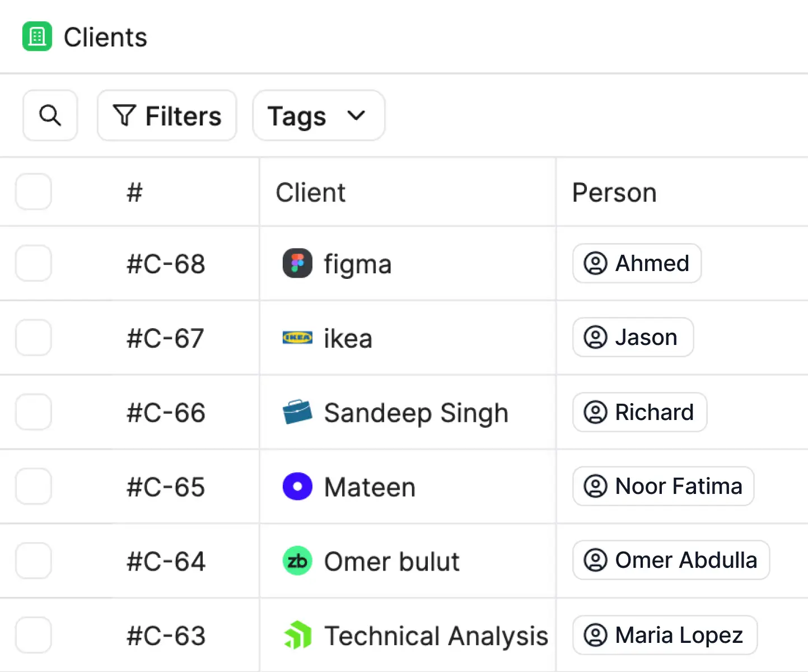Select the Maria Lopez person chip
808x672 pixels.
coord(665,635)
